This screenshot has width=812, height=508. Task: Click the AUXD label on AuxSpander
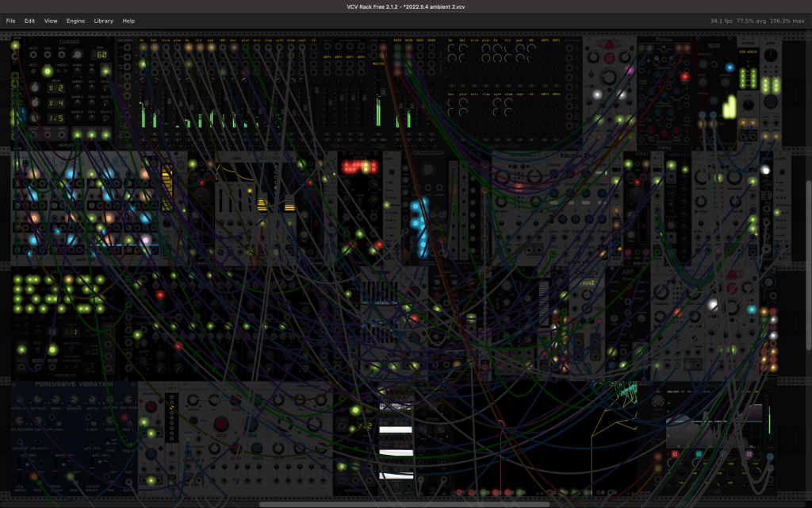tap(431, 40)
